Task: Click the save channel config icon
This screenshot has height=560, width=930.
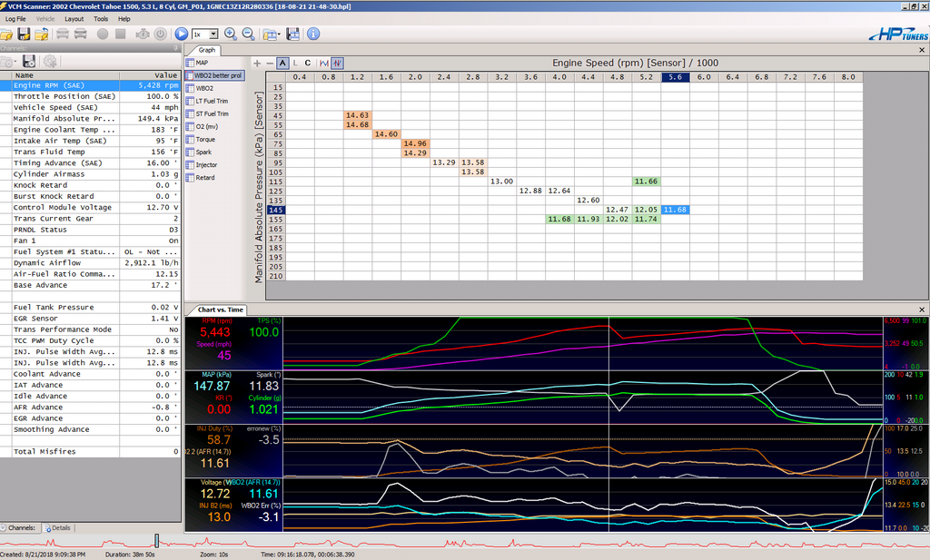Action: point(29,61)
